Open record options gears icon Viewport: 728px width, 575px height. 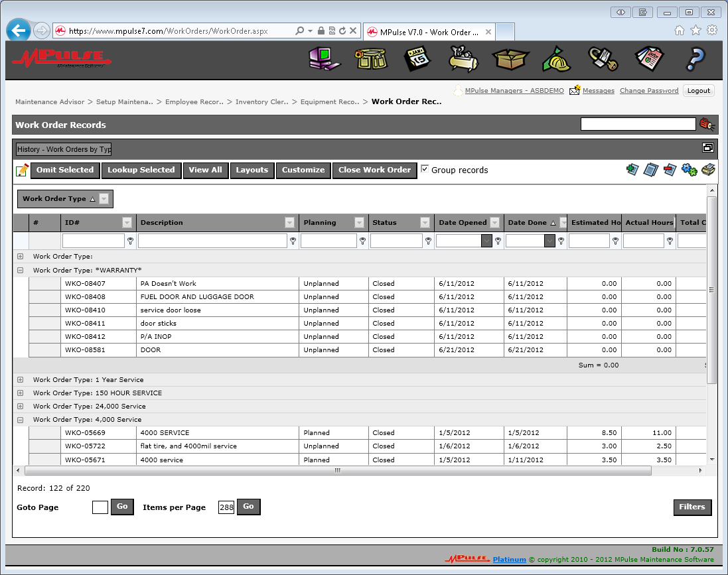point(689,169)
